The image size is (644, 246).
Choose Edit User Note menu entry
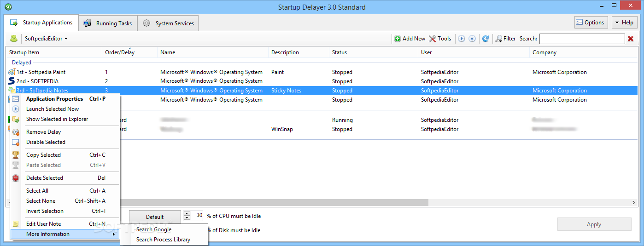click(x=65, y=224)
